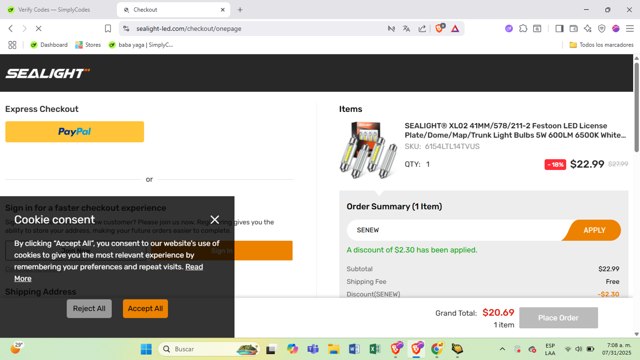Show hidden system tray icons

click(502, 349)
